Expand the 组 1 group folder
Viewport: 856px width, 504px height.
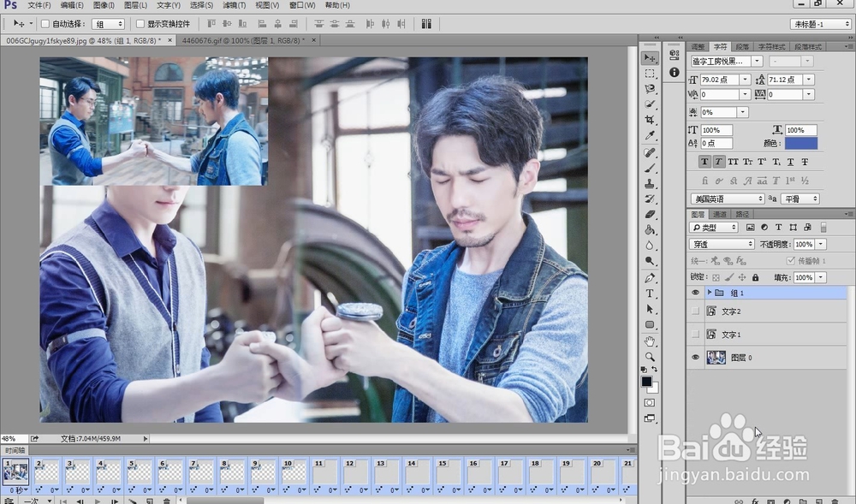tap(709, 293)
